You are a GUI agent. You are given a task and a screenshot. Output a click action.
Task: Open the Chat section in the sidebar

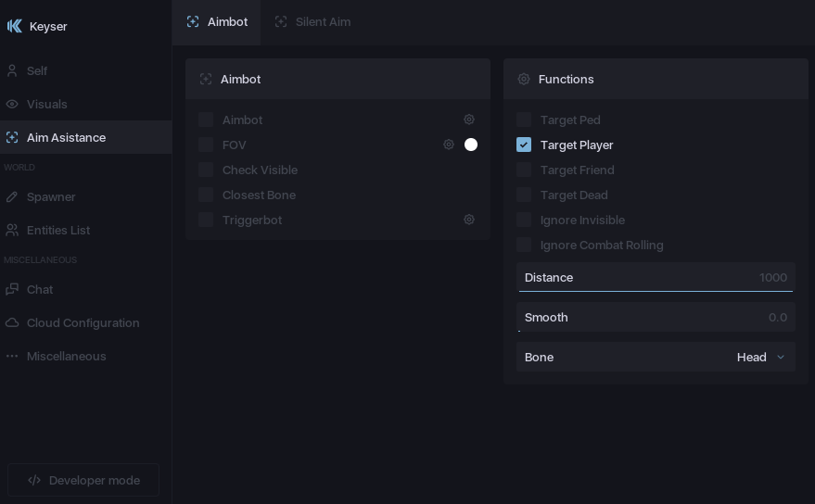click(x=39, y=289)
